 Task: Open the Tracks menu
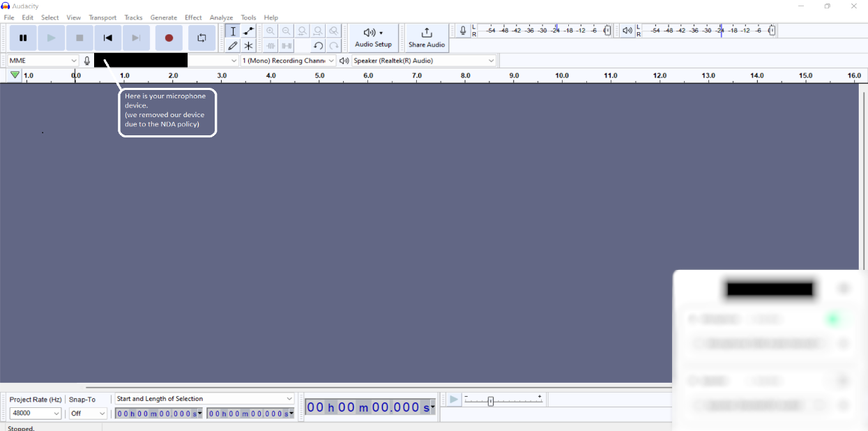click(x=133, y=17)
